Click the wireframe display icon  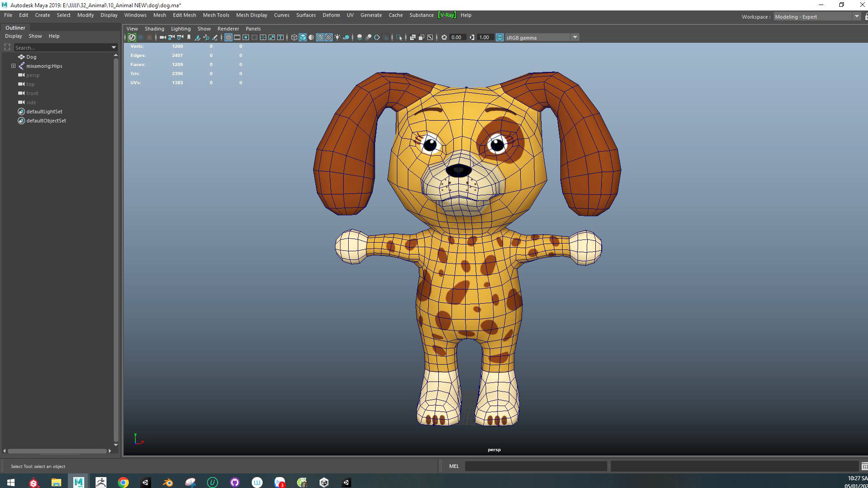click(x=294, y=37)
